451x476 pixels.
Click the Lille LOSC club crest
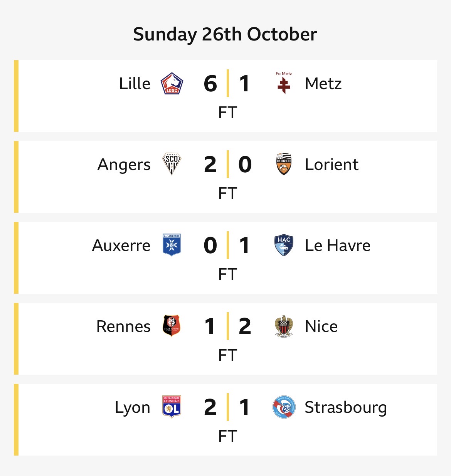pos(172,84)
